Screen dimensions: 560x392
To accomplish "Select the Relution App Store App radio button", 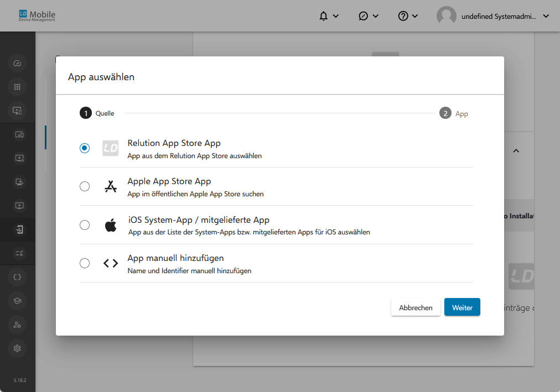I will tap(85, 148).
